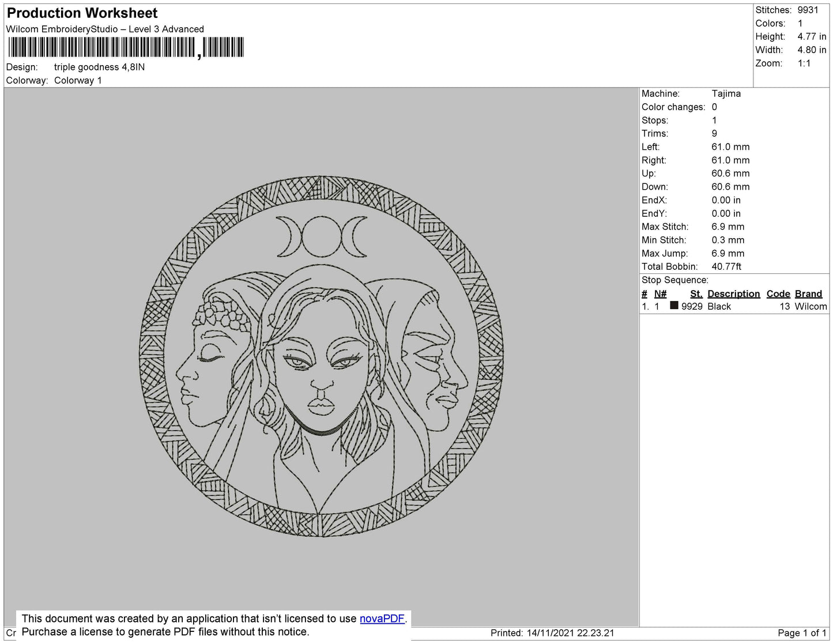Click the 'Brand' column header

(x=808, y=293)
